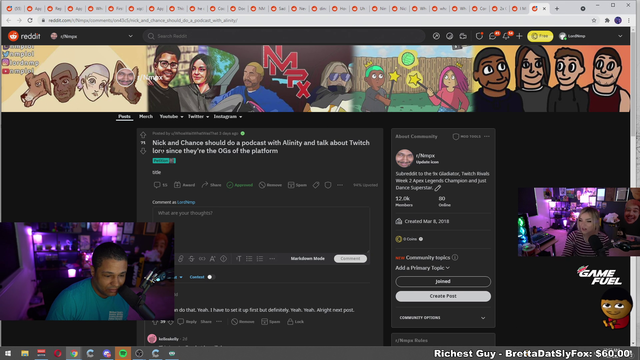This screenshot has width=640, height=360.
Task: Reload the page in Chrome
Action: click(x=30, y=20)
